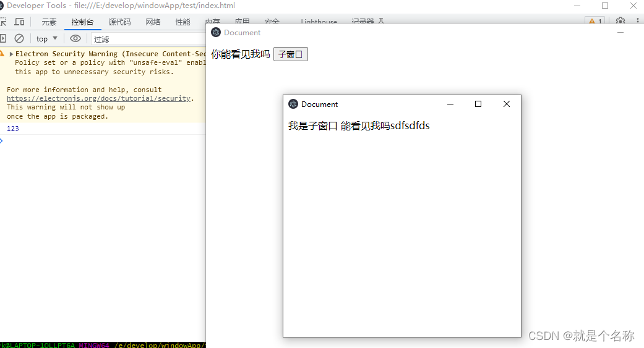Focus the 过滤 filter input field
The width and height of the screenshot is (644, 348).
148,39
